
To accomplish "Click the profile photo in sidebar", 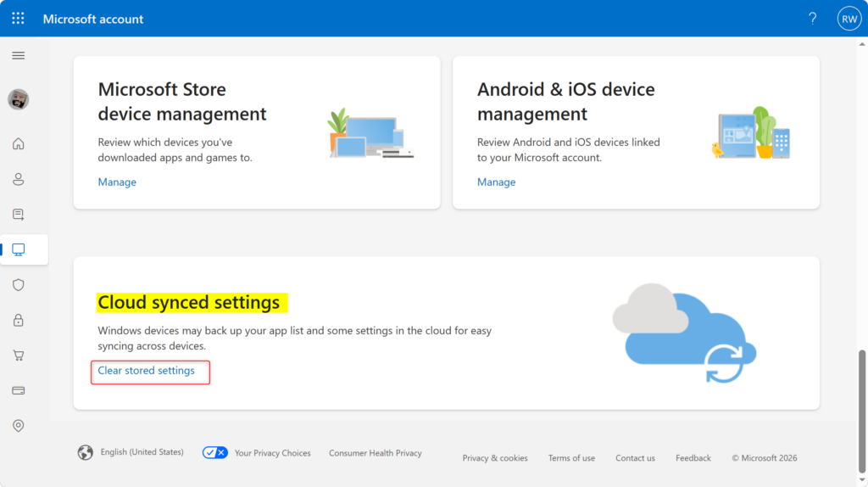I will pos(19,100).
